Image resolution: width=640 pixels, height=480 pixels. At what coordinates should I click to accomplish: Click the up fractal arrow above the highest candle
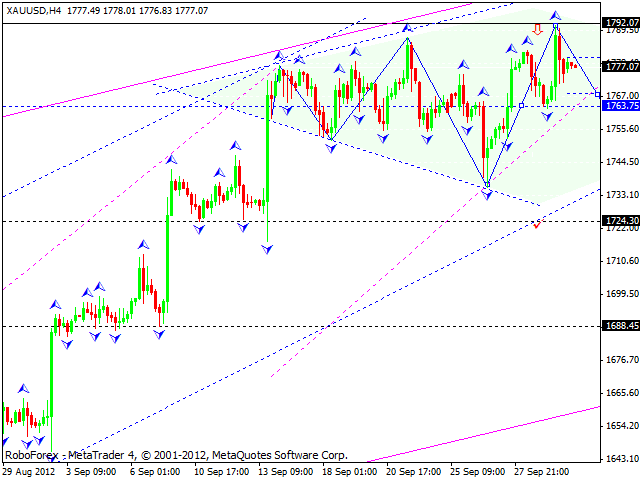pos(556,15)
